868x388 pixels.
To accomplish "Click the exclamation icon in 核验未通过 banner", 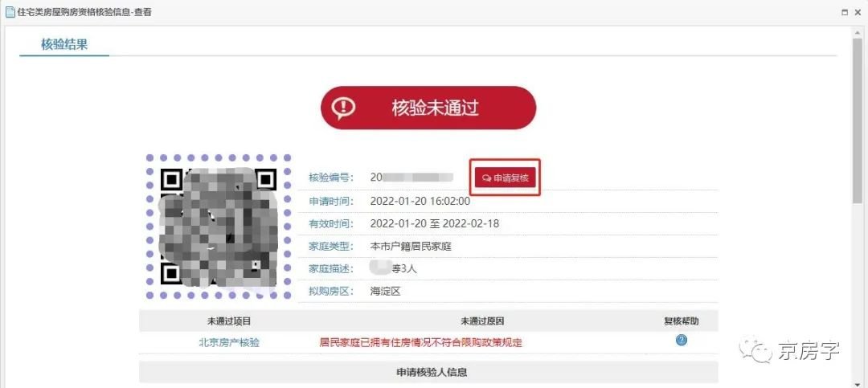I will pos(343,108).
